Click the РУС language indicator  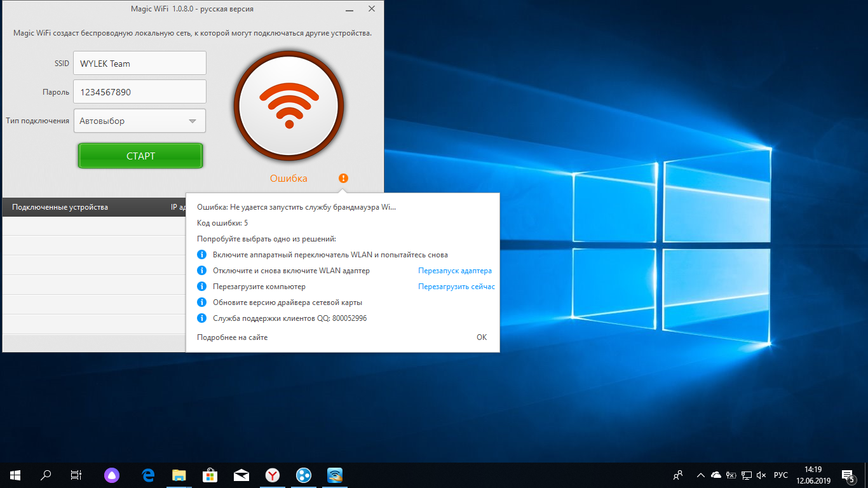(781, 475)
